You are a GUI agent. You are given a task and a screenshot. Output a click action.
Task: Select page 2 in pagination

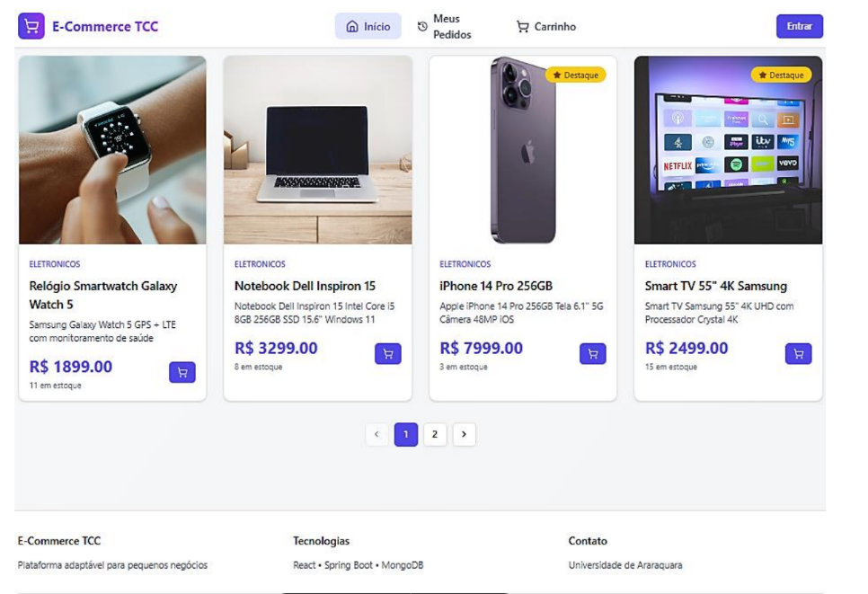[x=435, y=435]
